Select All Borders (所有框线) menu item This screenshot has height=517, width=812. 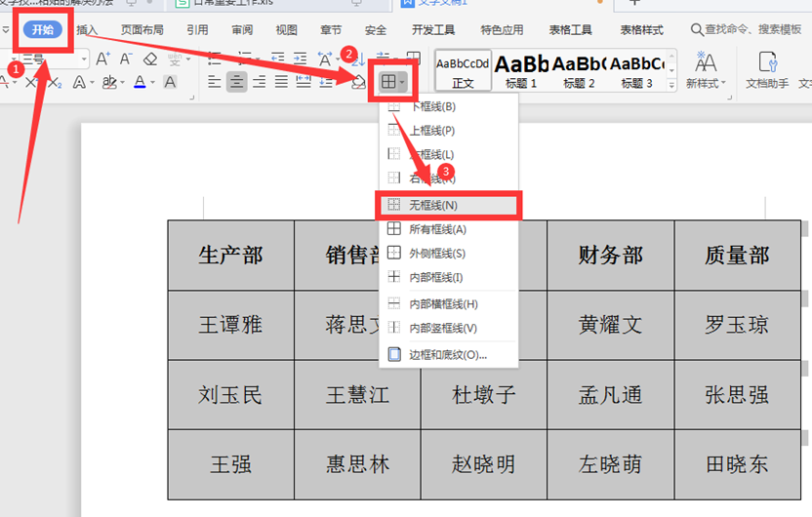point(449,228)
